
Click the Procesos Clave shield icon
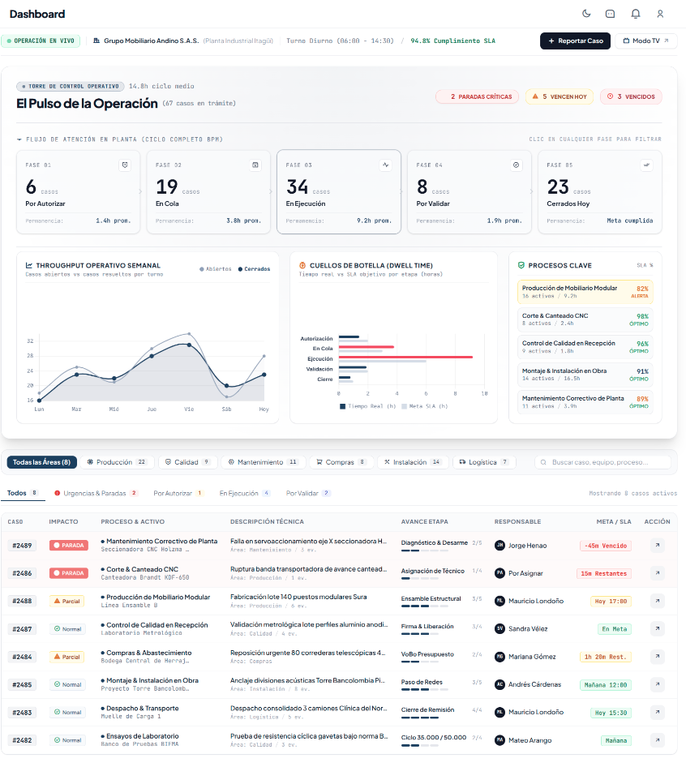[x=521, y=265]
